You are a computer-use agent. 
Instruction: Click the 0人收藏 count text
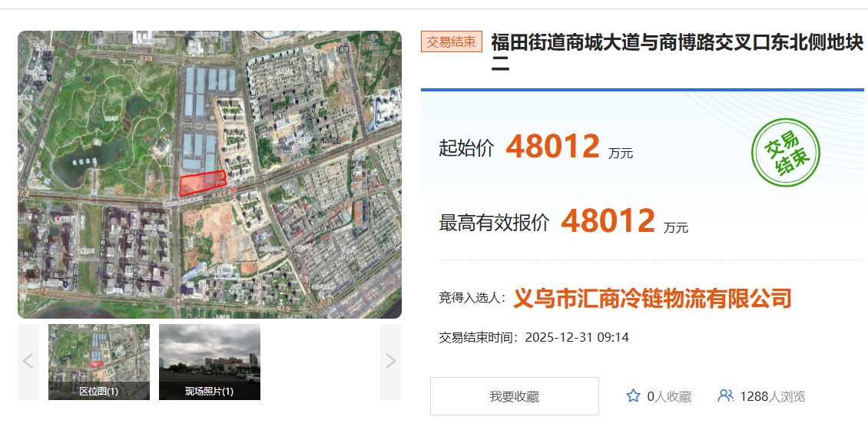coord(668,397)
